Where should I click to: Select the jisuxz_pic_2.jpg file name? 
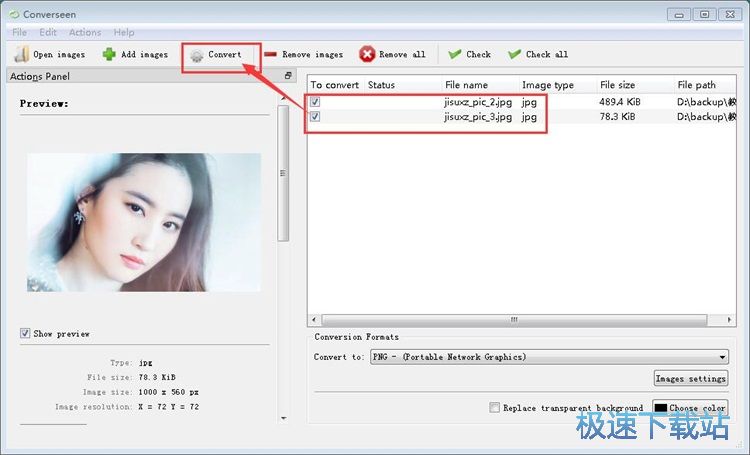point(478,101)
